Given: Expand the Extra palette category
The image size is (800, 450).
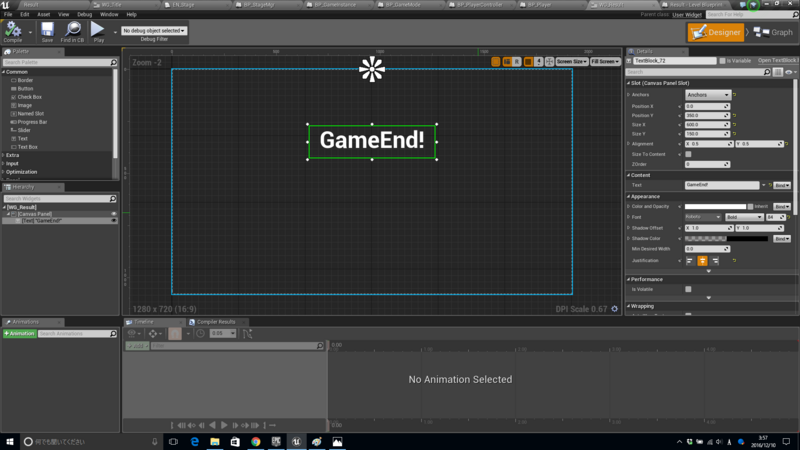Looking at the screenshot, I should (4, 155).
